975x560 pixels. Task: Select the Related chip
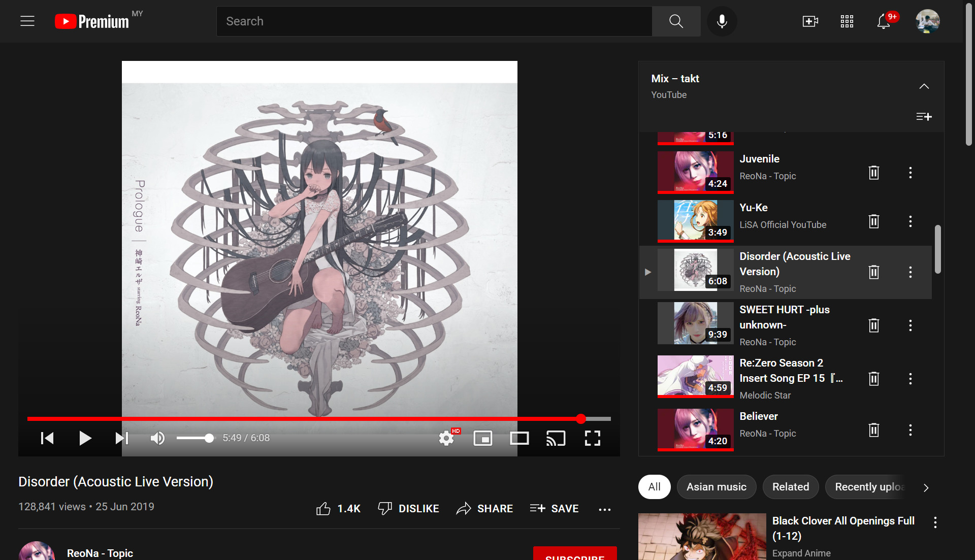790,487
